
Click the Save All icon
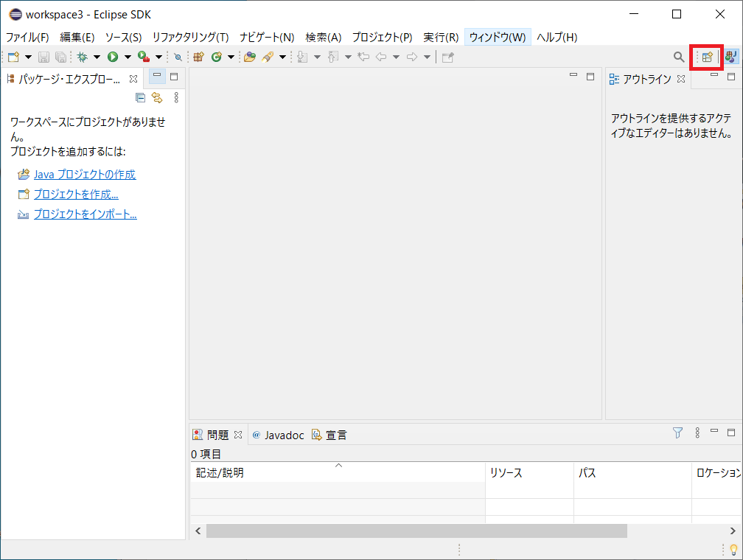point(60,57)
